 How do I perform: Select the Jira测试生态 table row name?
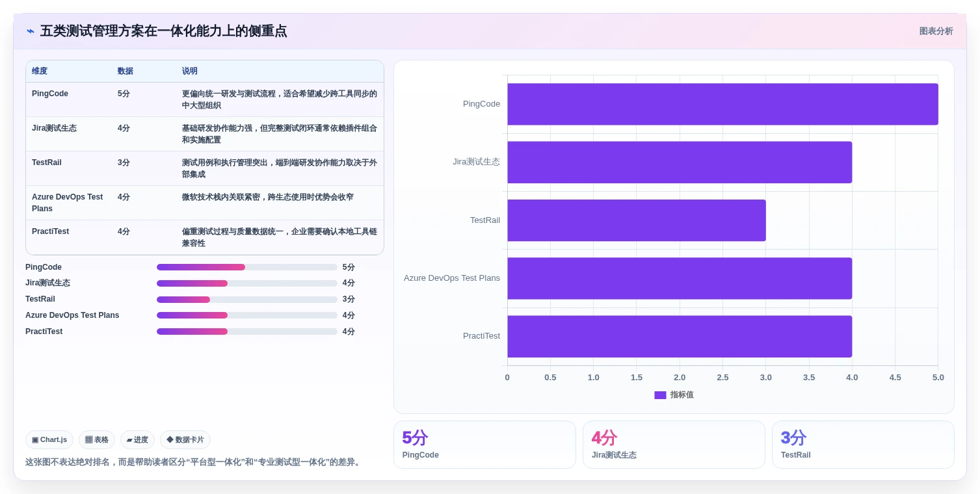coord(54,128)
